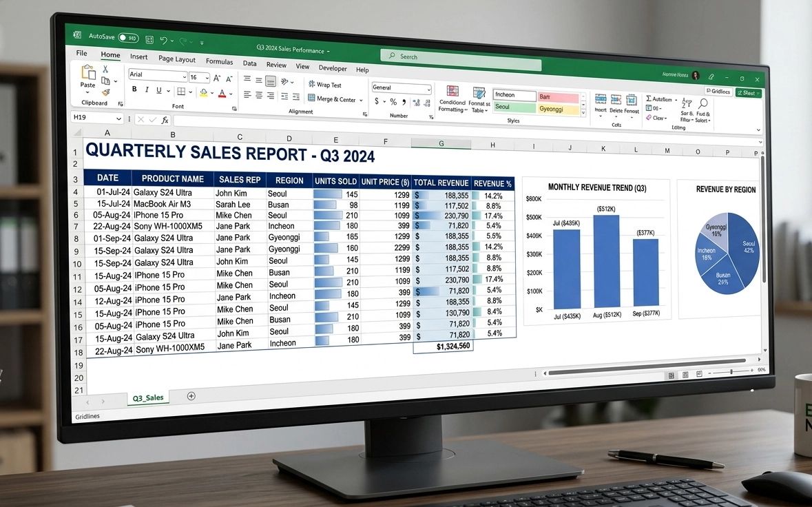Click the Increase Indent icon
The width and height of the screenshot is (812, 507).
coord(295,97)
